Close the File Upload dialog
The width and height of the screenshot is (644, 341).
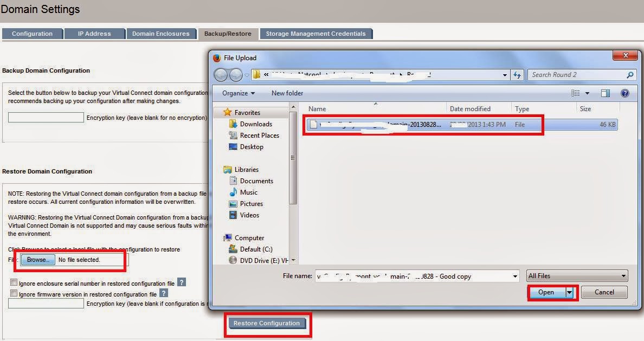(626, 55)
